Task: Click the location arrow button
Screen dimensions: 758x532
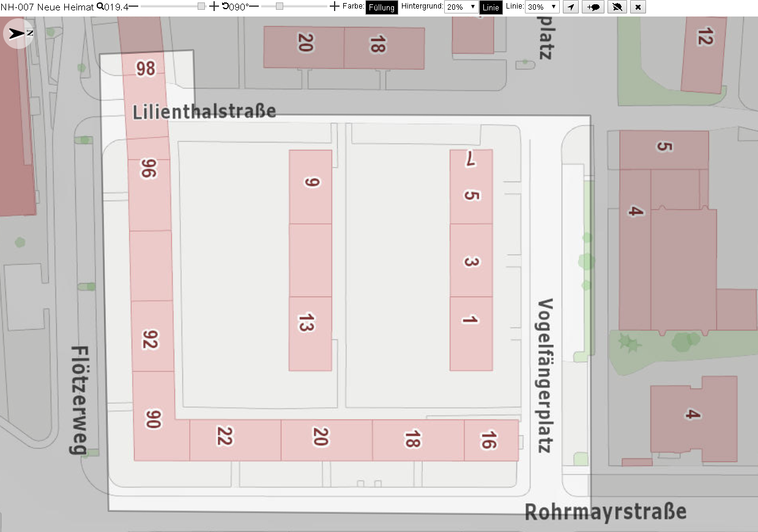Action: point(570,7)
